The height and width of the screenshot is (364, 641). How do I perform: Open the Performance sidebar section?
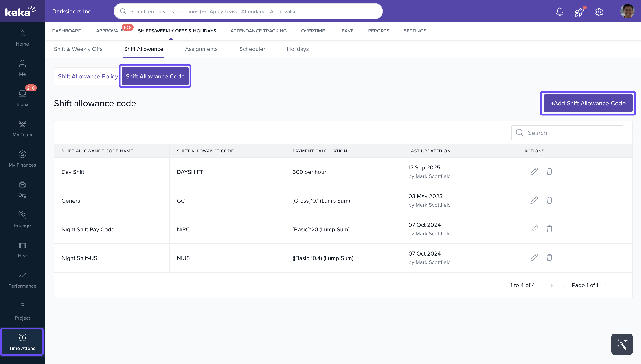pos(22,280)
